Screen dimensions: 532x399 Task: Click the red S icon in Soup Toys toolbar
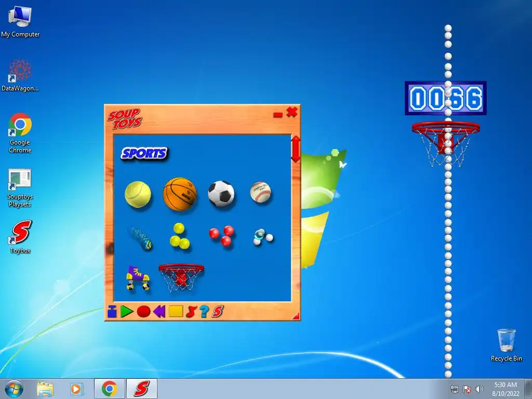(x=218, y=312)
